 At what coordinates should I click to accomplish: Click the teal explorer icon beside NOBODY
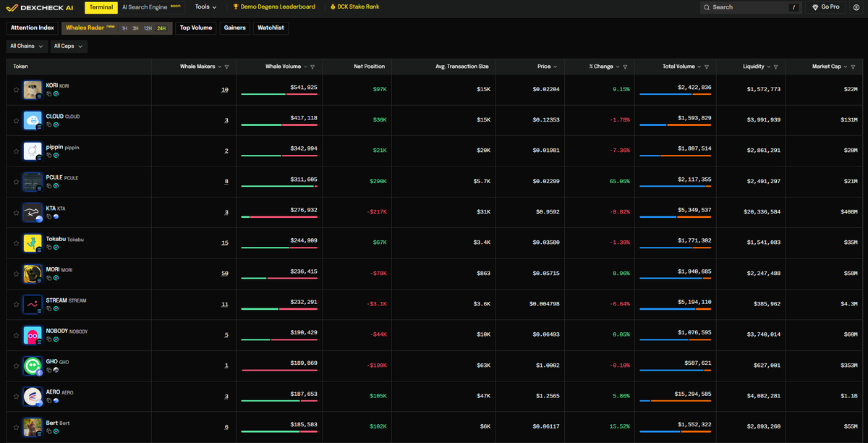pos(56,339)
